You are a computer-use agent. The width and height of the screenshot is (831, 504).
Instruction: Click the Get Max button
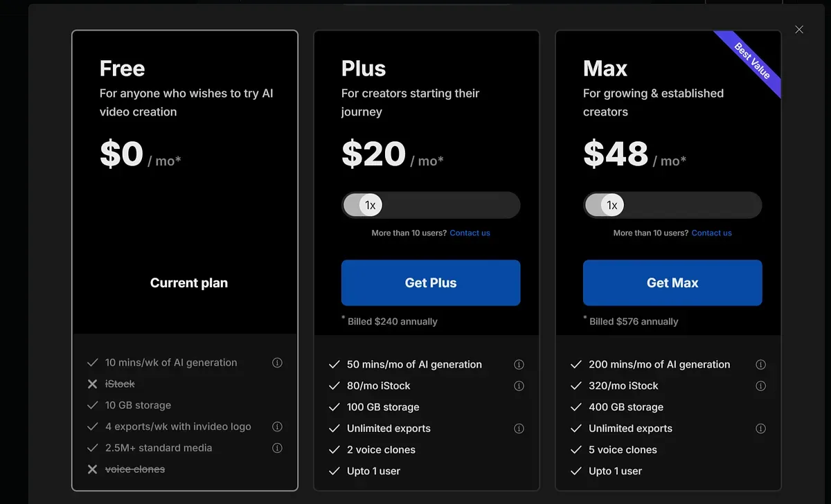(x=672, y=282)
